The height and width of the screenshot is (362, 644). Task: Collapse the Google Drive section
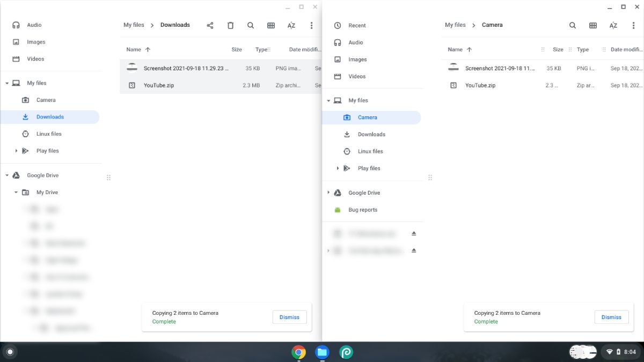[8, 175]
